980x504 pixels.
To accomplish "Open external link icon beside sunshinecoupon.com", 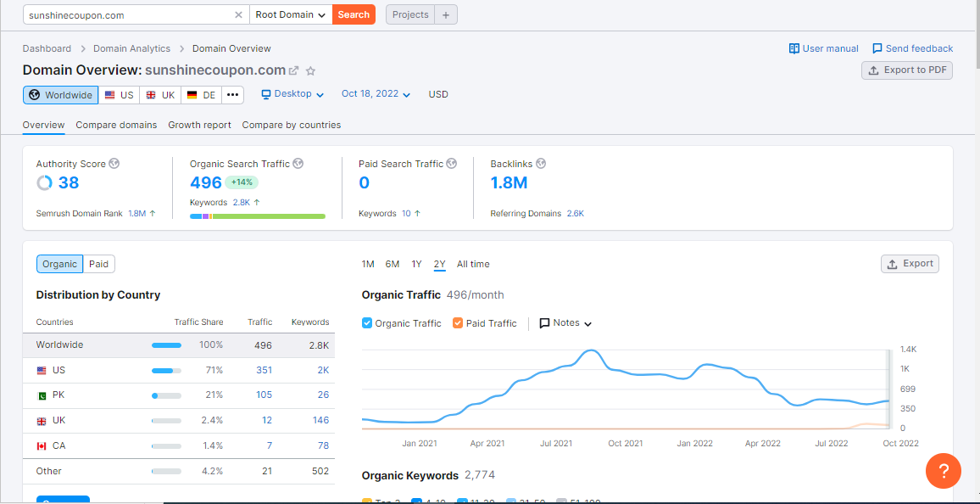I will click(294, 70).
